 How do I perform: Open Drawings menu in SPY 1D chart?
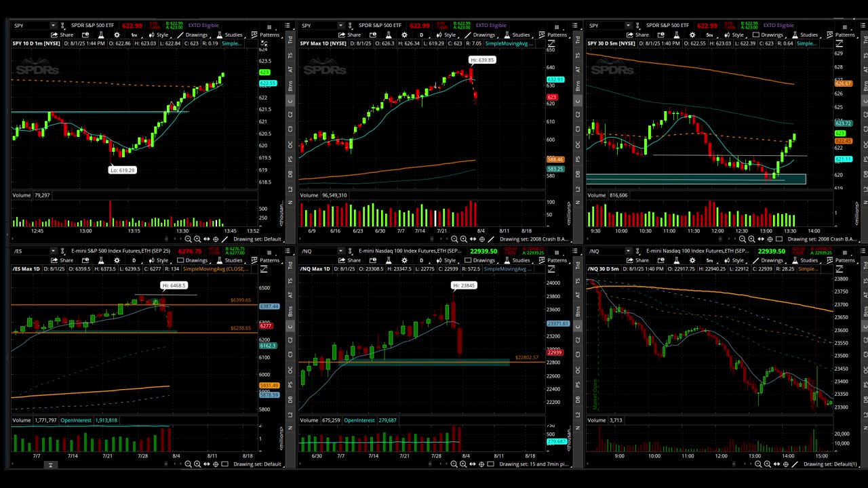479,35
